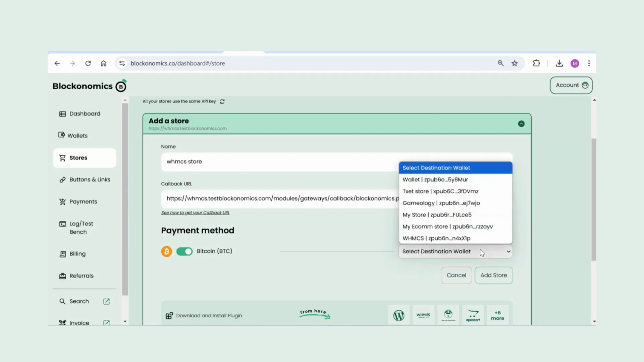
Task: Click the Add Store button
Action: [494, 275]
